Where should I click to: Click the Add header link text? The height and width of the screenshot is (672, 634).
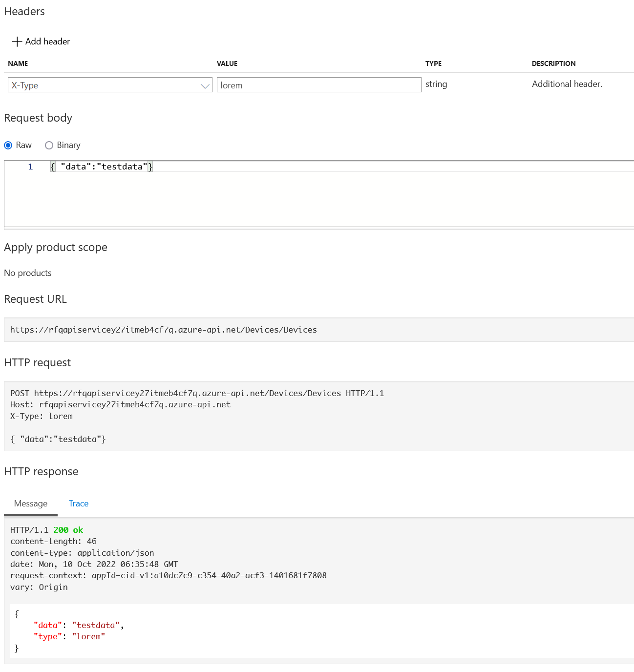tap(48, 42)
